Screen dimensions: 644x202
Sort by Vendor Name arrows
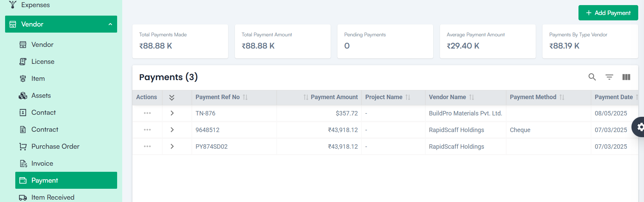pos(471,97)
